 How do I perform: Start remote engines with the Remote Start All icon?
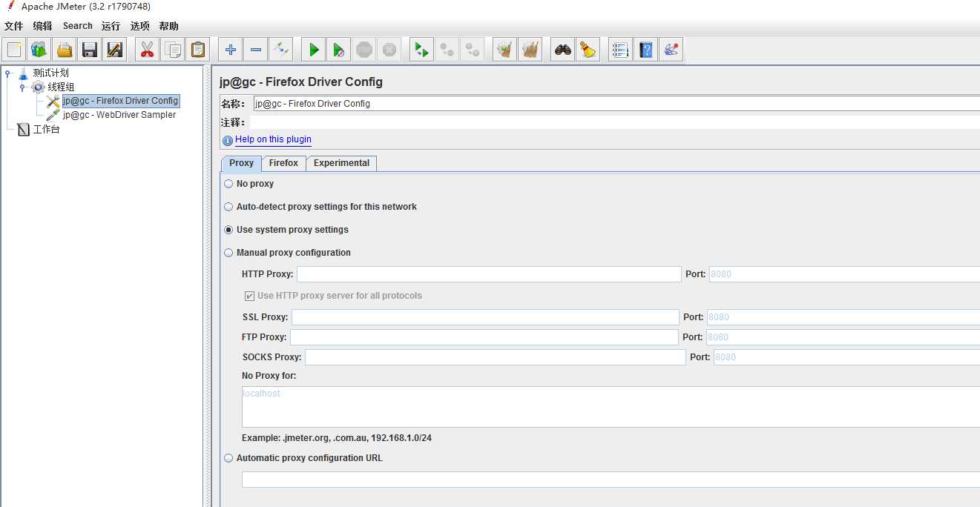point(421,50)
